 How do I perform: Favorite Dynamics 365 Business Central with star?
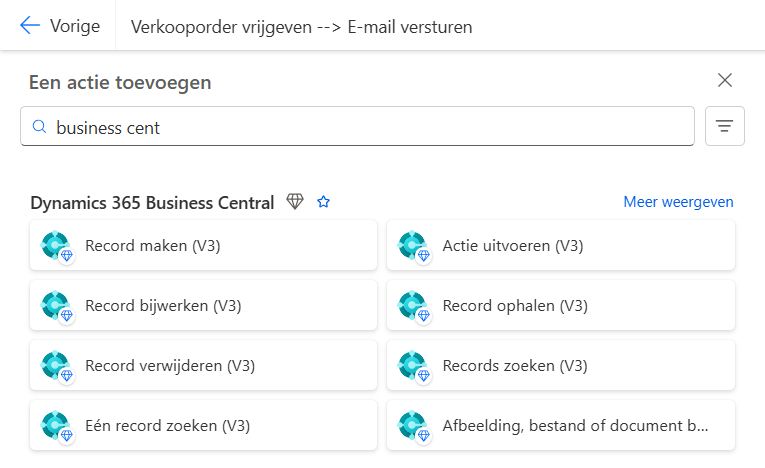[323, 202]
